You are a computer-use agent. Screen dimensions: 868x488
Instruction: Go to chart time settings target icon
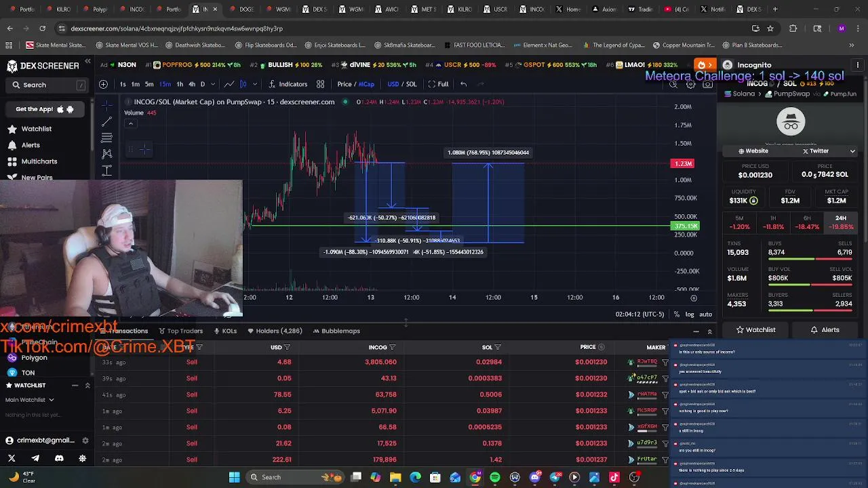pyautogui.click(x=694, y=298)
